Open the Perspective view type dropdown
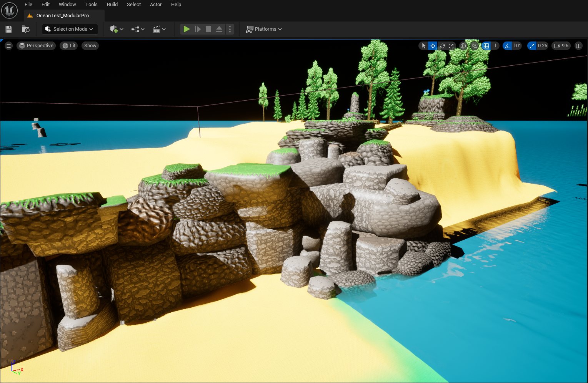 click(36, 46)
